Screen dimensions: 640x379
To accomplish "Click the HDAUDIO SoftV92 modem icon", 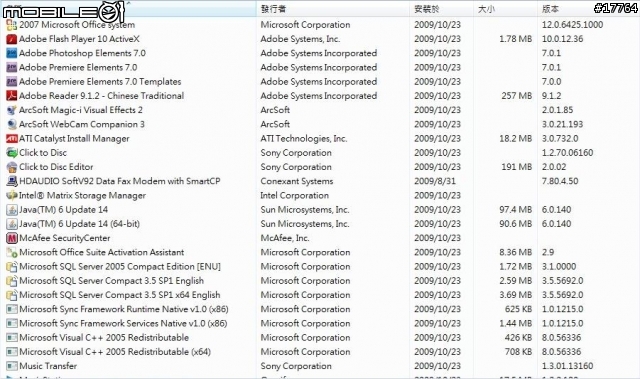I will pos(12,181).
